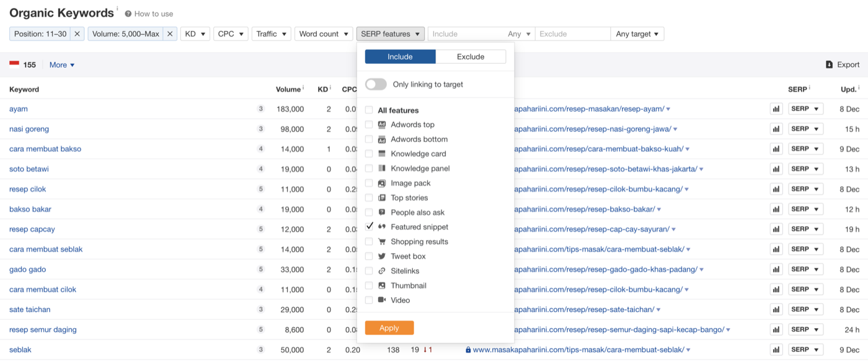Switch to the Exclude tab
The height and width of the screenshot is (361, 868).
(471, 56)
